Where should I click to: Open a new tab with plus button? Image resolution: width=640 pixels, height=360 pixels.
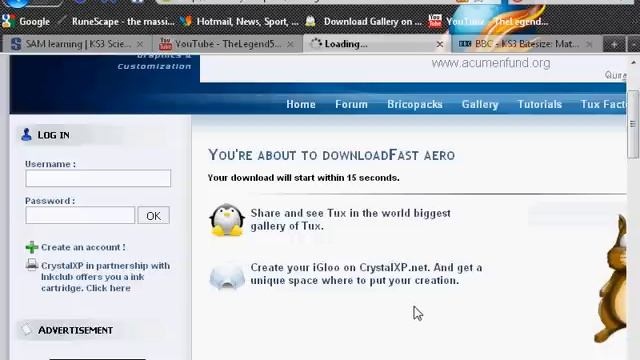(614, 44)
